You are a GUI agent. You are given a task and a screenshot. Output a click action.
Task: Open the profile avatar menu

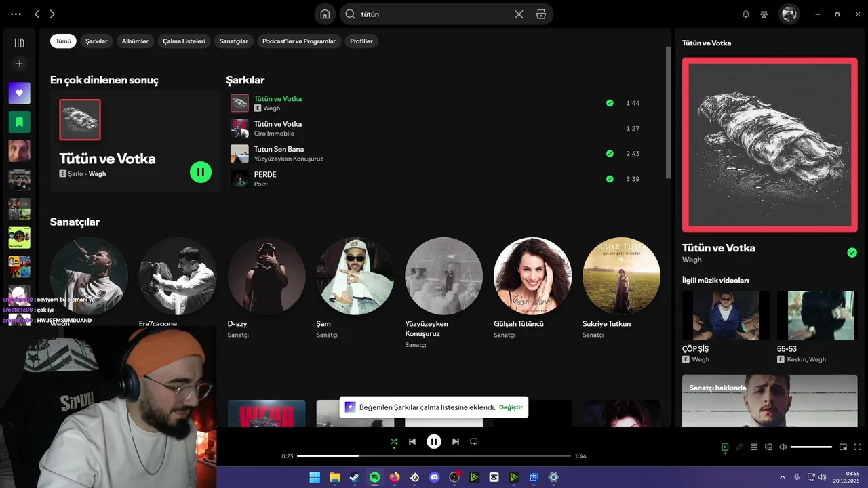point(789,14)
